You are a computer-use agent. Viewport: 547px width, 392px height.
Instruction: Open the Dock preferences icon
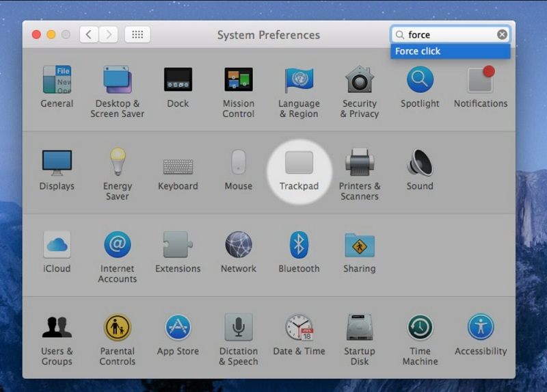point(178,80)
